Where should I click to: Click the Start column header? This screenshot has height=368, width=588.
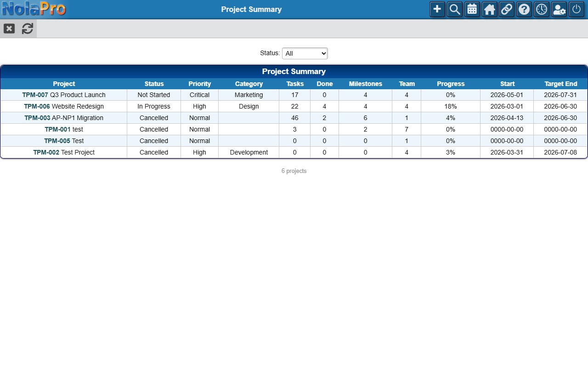(507, 84)
